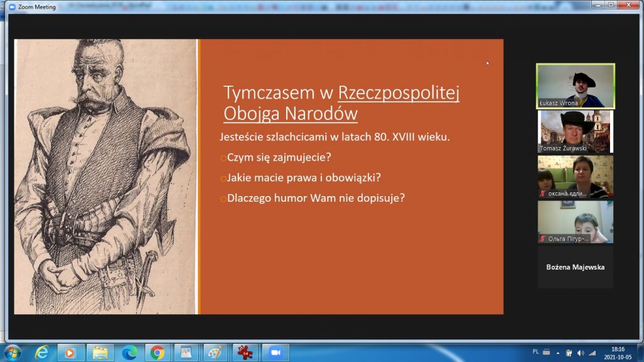Select Tomasz Żurawski's video thumbnail
644x362 pixels.
[575, 131]
